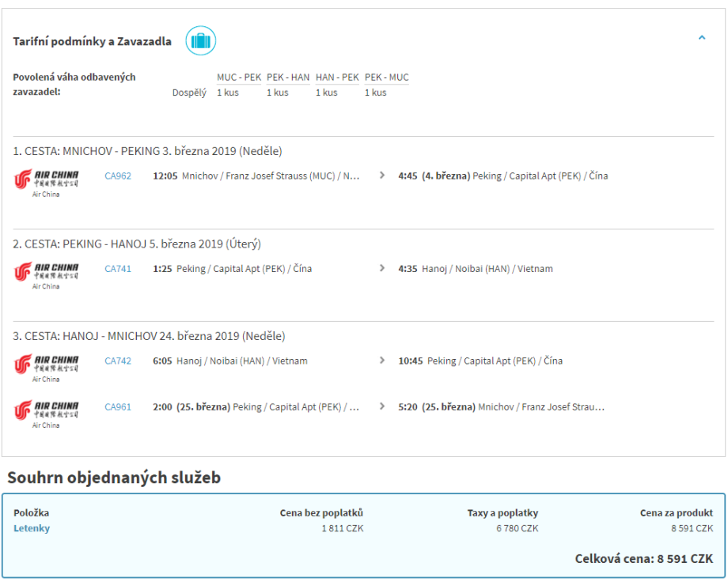
Task: Open flight number CA741 link
Action: click(x=118, y=269)
